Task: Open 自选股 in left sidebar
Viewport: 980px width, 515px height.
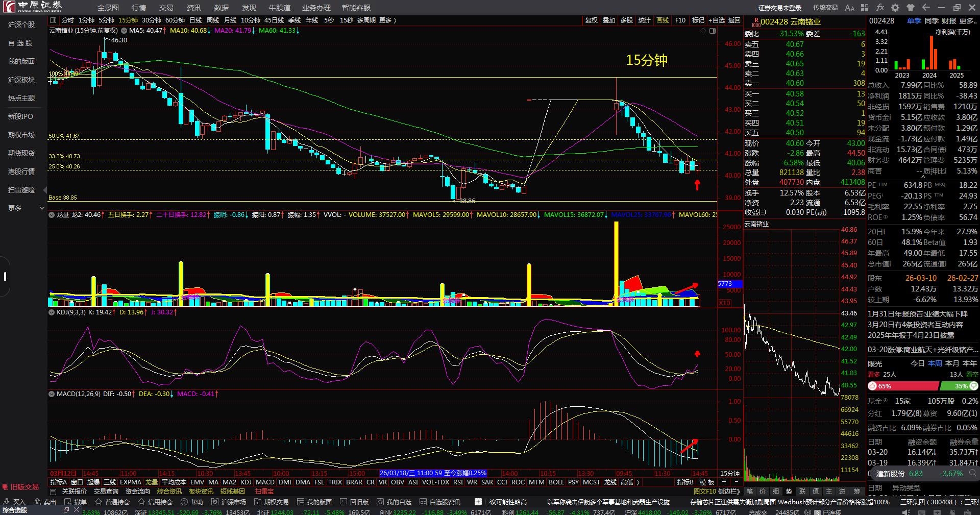Action: pyautogui.click(x=20, y=43)
